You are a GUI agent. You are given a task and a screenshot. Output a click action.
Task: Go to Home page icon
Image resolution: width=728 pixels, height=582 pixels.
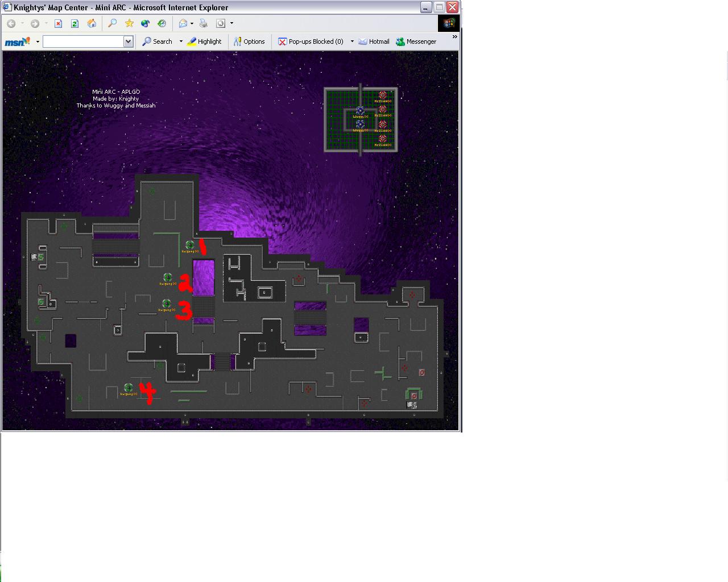pos(92,23)
